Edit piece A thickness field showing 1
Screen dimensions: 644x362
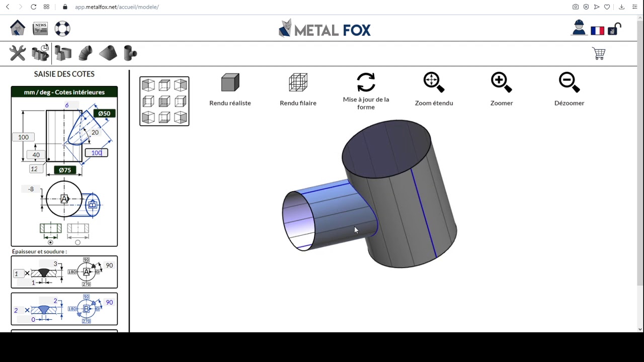(x=19, y=274)
